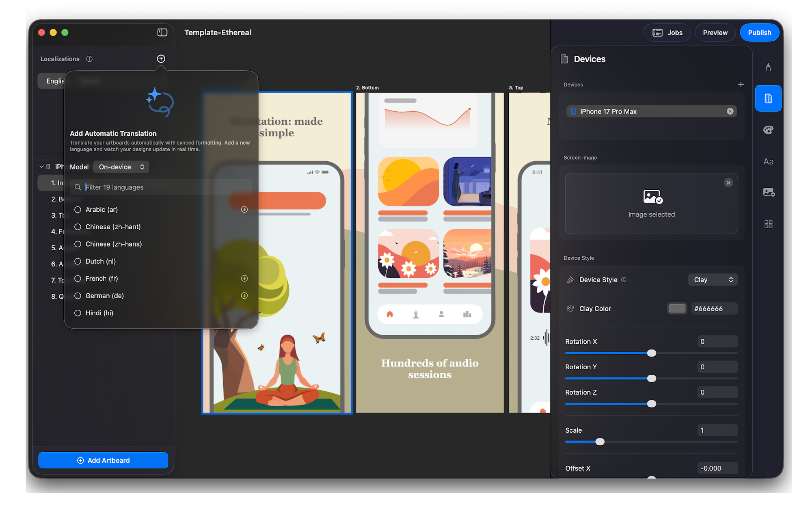This screenshot has width=812, height=516.
Task: Click the Preview button
Action: [715, 33]
